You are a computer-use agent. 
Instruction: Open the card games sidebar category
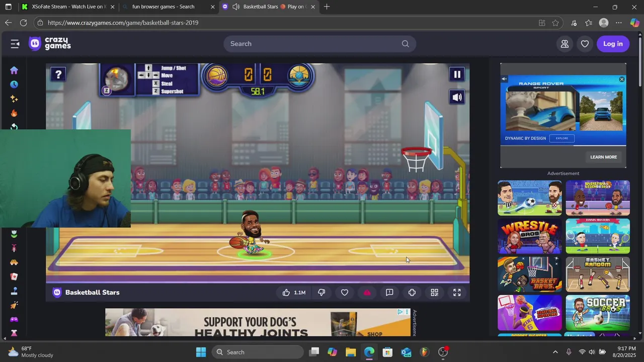coord(14,277)
